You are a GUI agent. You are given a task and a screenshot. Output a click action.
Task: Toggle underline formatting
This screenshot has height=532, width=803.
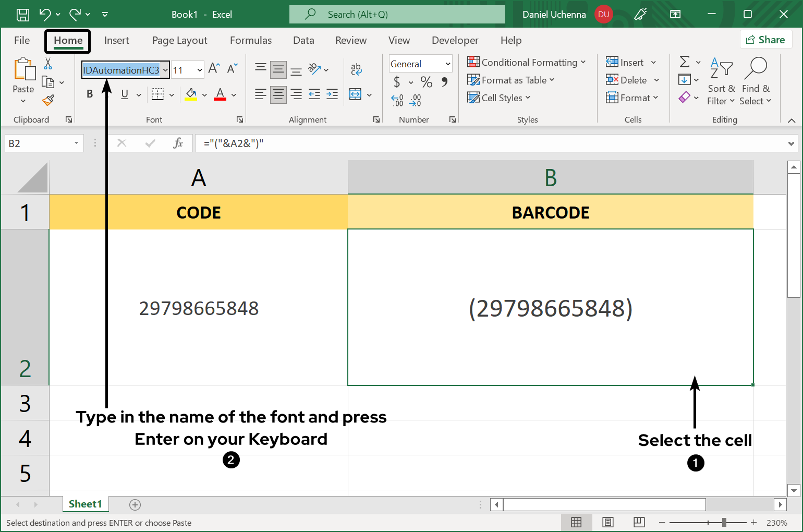(x=124, y=94)
